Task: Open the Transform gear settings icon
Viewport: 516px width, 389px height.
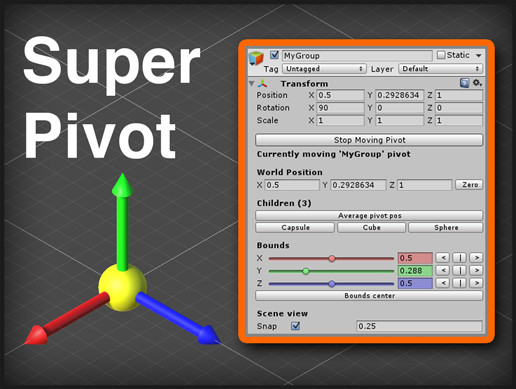Action: pyautogui.click(x=477, y=83)
